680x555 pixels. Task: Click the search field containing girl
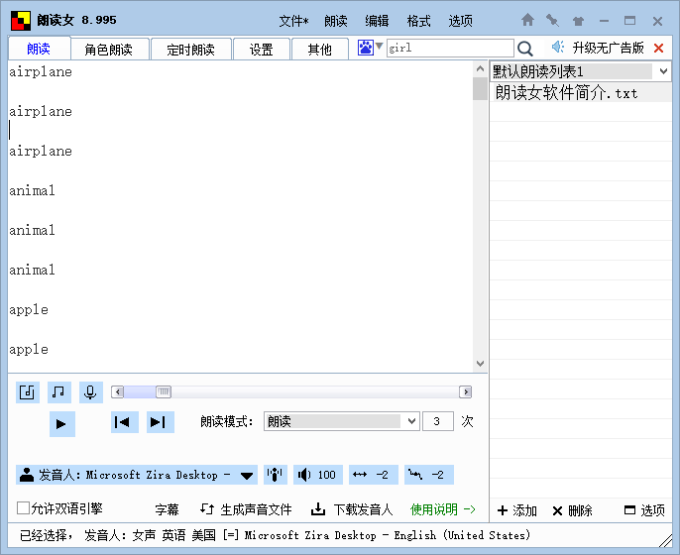(450, 48)
